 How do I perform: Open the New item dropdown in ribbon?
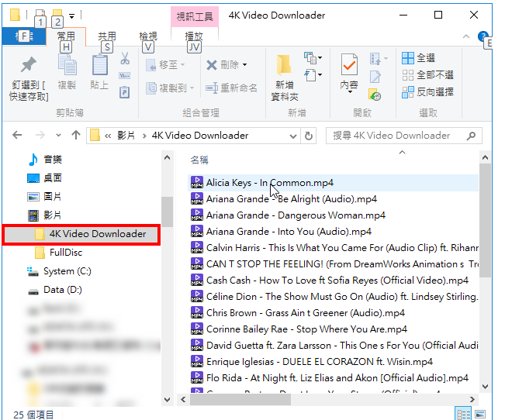tap(313, 58)
